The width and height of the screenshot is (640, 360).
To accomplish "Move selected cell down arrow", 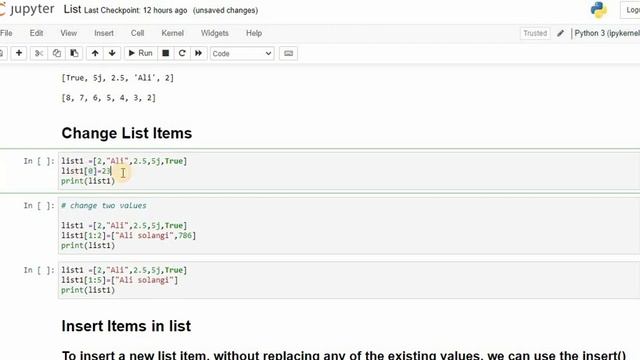I will pyautogui.click(x=112, y=53).
